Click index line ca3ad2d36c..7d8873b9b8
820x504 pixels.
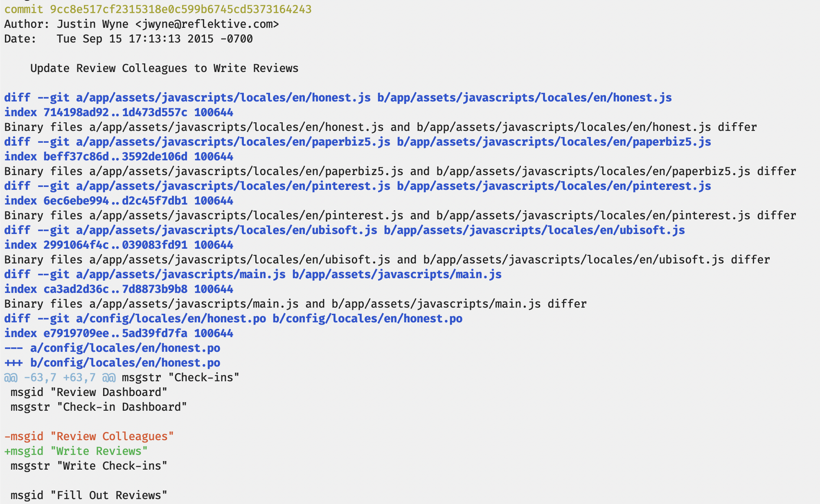(x=119, y=289)
